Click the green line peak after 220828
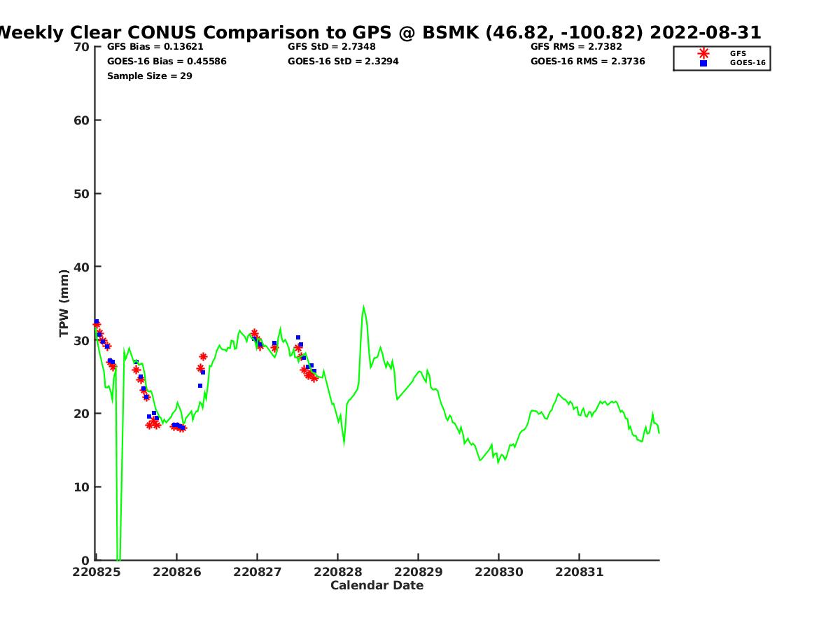The image size is (840, 630). 363,307
